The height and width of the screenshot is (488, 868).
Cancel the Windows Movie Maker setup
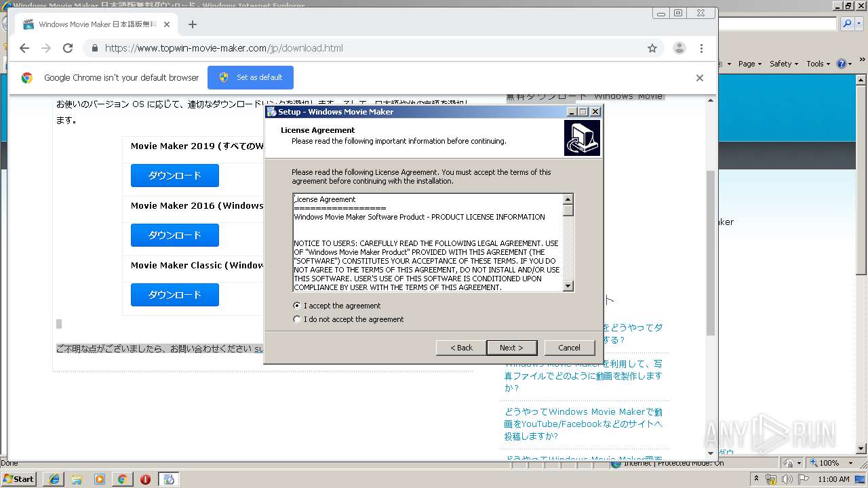[569, 348]
